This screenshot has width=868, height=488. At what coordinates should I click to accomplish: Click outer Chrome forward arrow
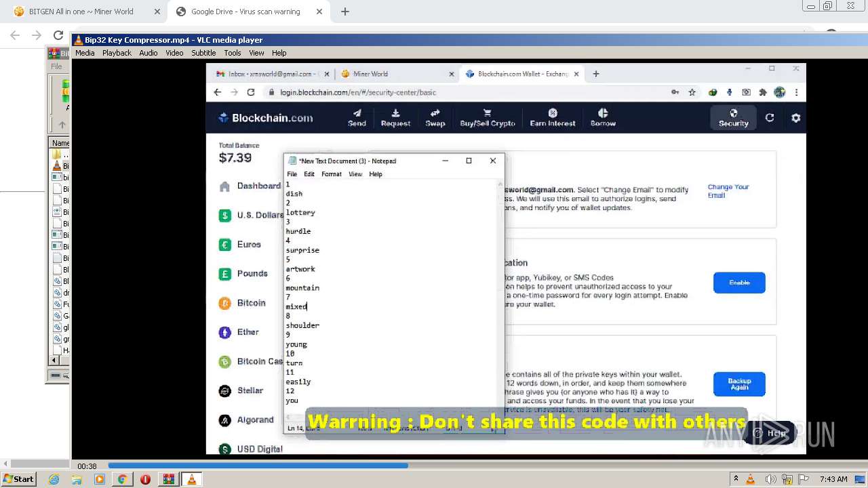point(37,35)
